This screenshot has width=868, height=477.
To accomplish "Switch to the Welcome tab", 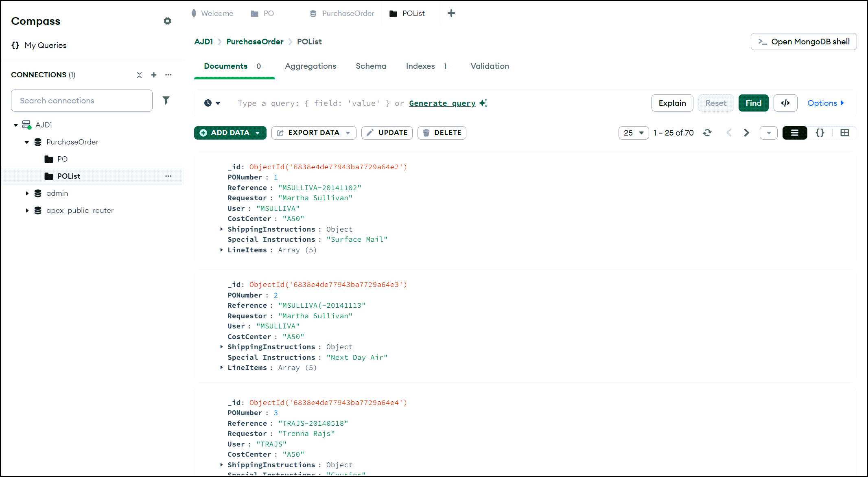I will pos(212,13).
